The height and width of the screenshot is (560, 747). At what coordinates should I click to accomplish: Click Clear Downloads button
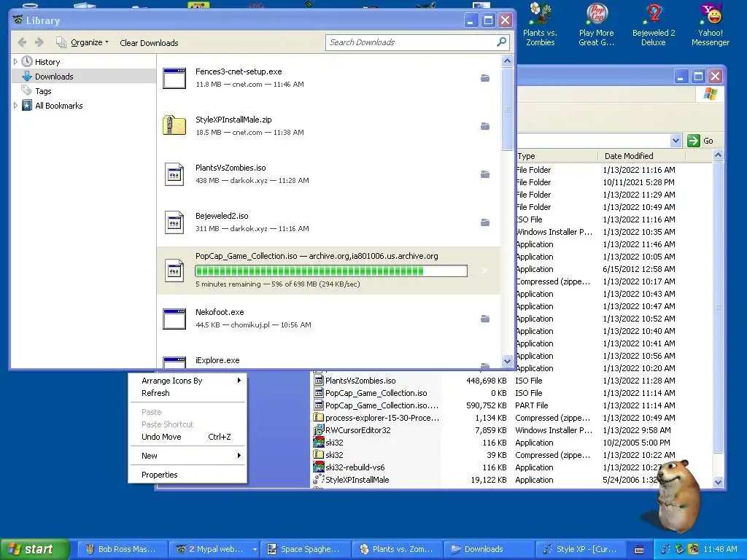pos(149,43)
